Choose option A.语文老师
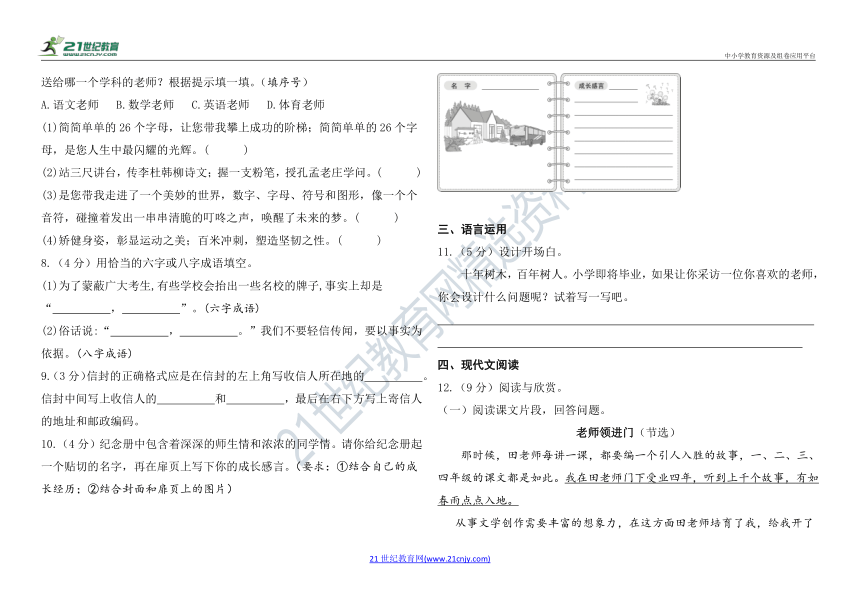This screenshot has width=860, height=608. tap(70, 105)
